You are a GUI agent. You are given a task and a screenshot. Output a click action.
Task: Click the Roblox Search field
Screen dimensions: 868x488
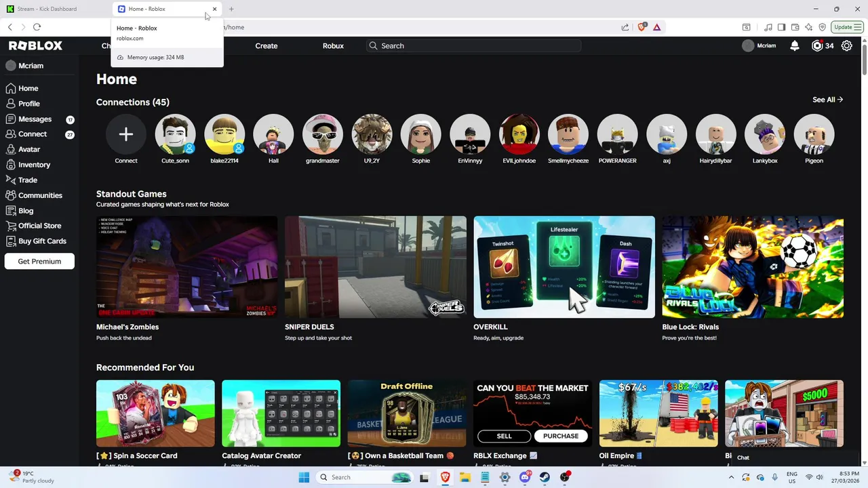coord(474,45)
